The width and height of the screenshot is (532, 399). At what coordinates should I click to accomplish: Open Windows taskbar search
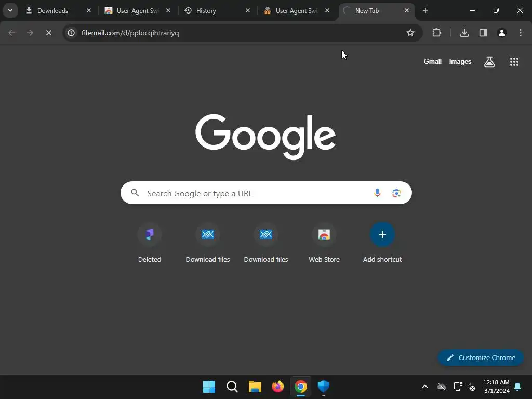[x=232, y=387]
